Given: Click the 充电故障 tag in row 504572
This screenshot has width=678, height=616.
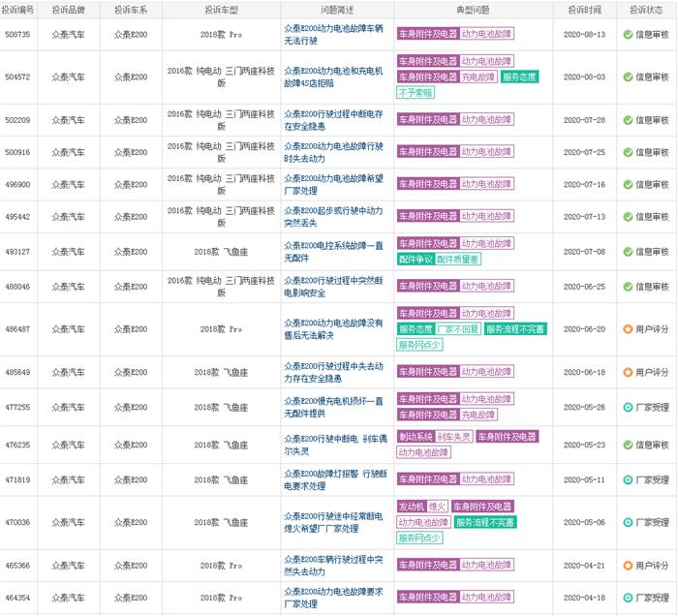Looking at the screenshot, I should point(478,77).
